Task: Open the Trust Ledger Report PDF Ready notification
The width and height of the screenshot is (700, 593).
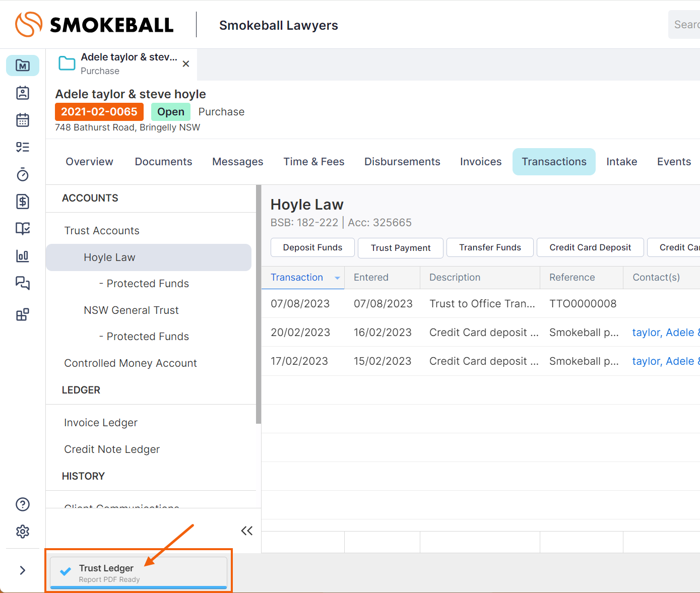Action: pos(139,573)
